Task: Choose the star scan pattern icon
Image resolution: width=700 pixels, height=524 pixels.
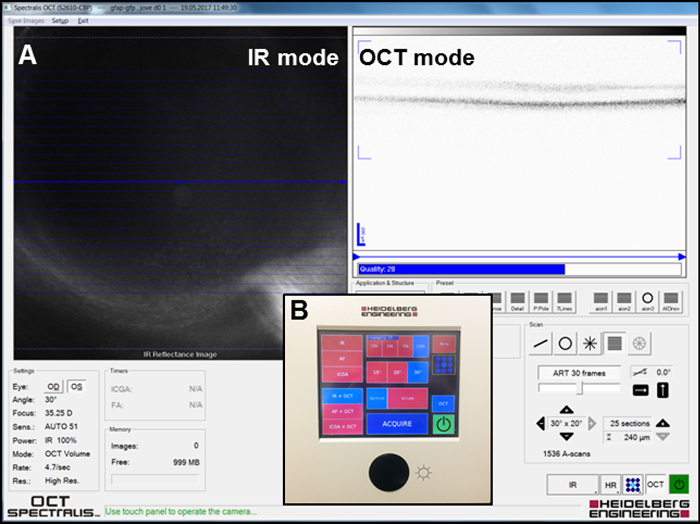Action: [590, 344]
